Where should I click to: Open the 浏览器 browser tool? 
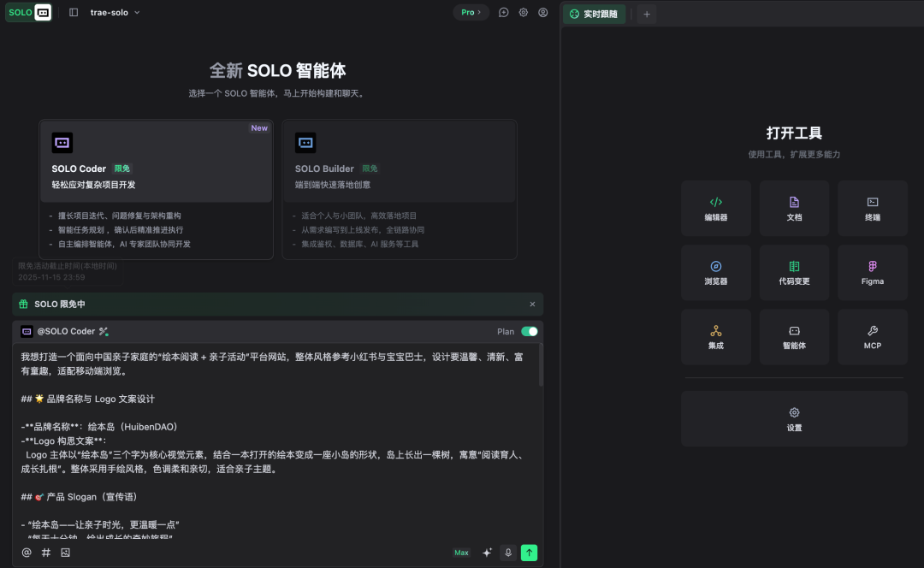coord(716,273)
